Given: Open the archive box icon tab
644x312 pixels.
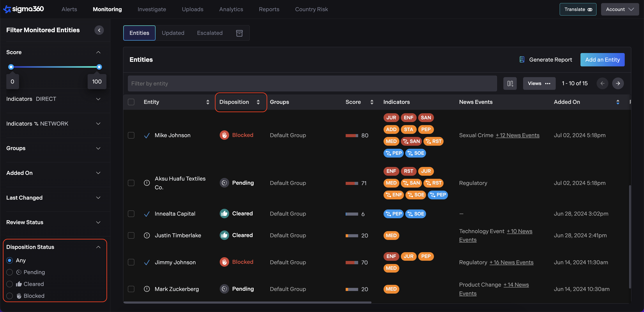Looking at the screenshot, I should tap(239, 33).
